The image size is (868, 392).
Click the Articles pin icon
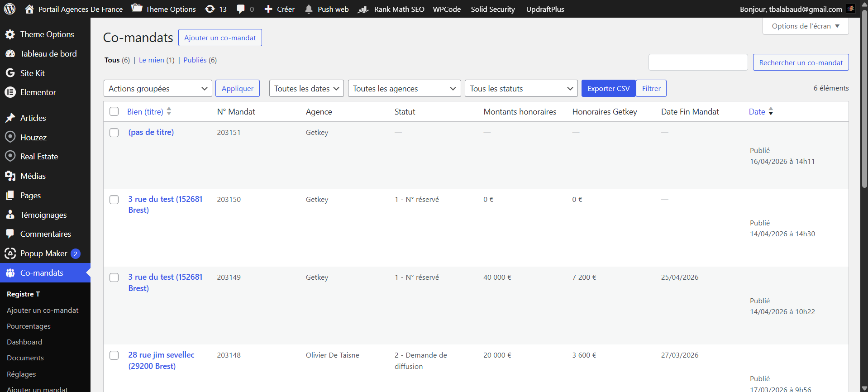pyautogui.click(x=10, y=118)
